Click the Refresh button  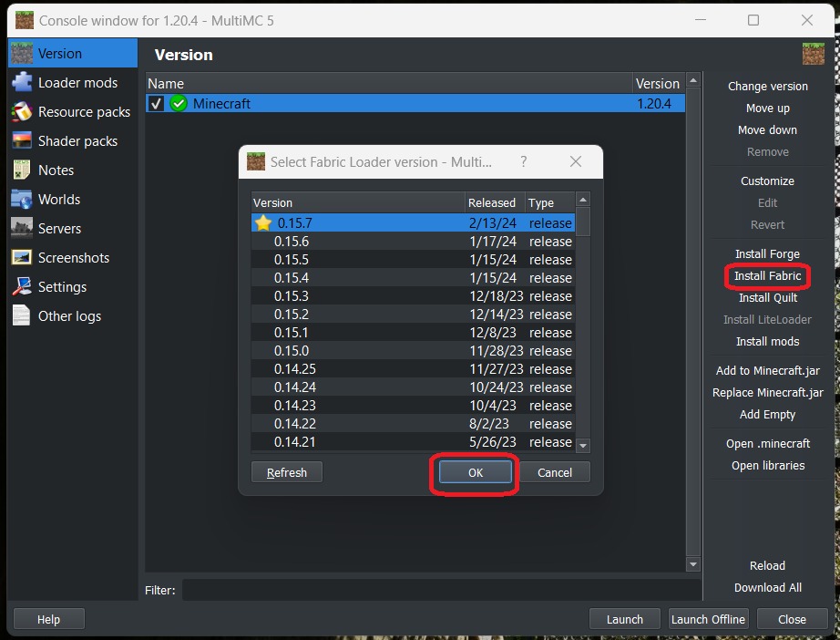pyautogui.click(x=287, y=472)
